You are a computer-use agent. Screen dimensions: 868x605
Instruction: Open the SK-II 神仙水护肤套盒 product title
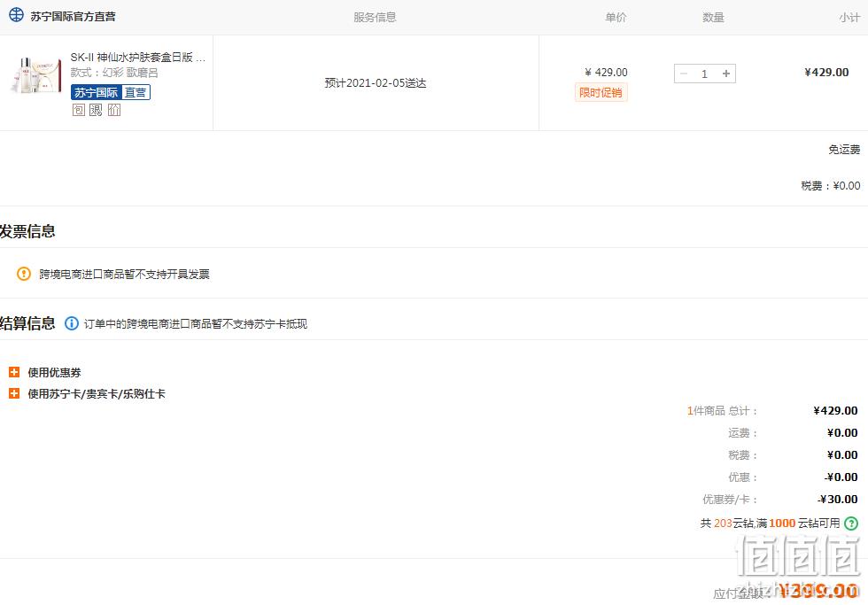pyautogui.click(x=138, y=57)
